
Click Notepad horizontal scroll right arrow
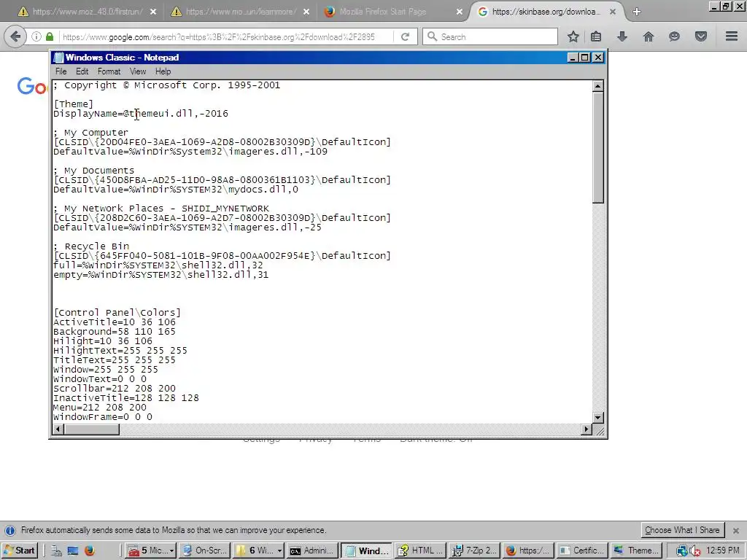tap(587, 429)
